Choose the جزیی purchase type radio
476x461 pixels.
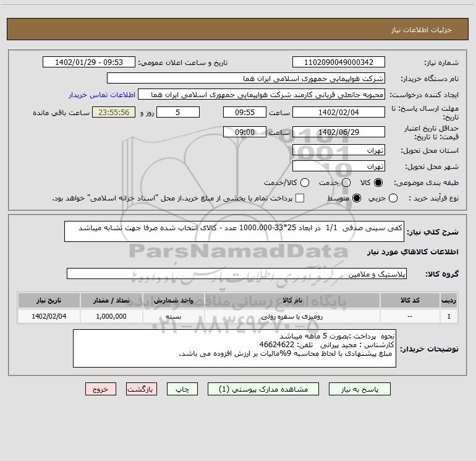(393, 198)
